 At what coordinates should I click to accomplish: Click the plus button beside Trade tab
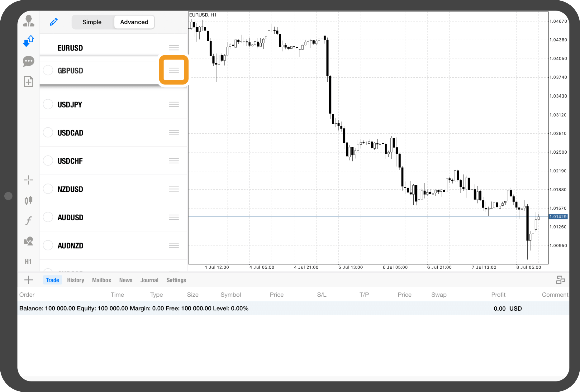(28, 280)
